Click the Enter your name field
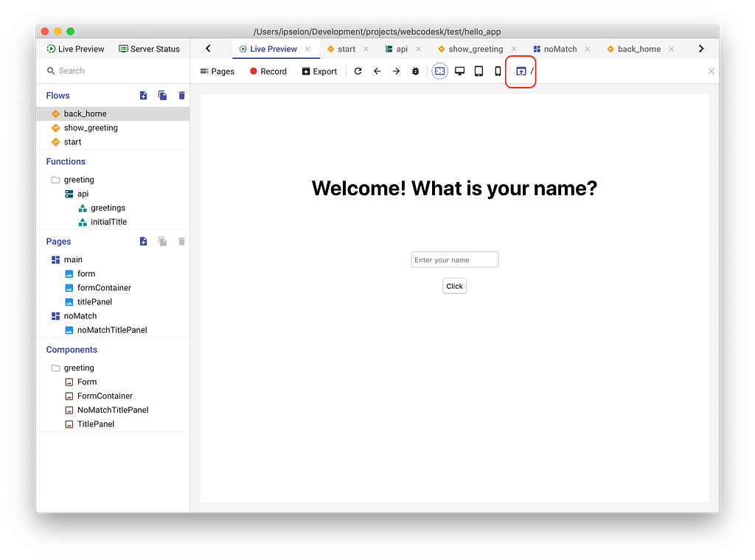755x560 pixels. coord(454,260)
